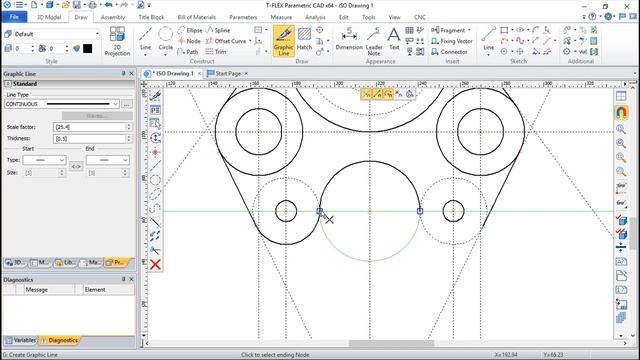Click the top zoom magnifier on right toolbar
Screen dimensions: 640x360
(x=621, y=129)
